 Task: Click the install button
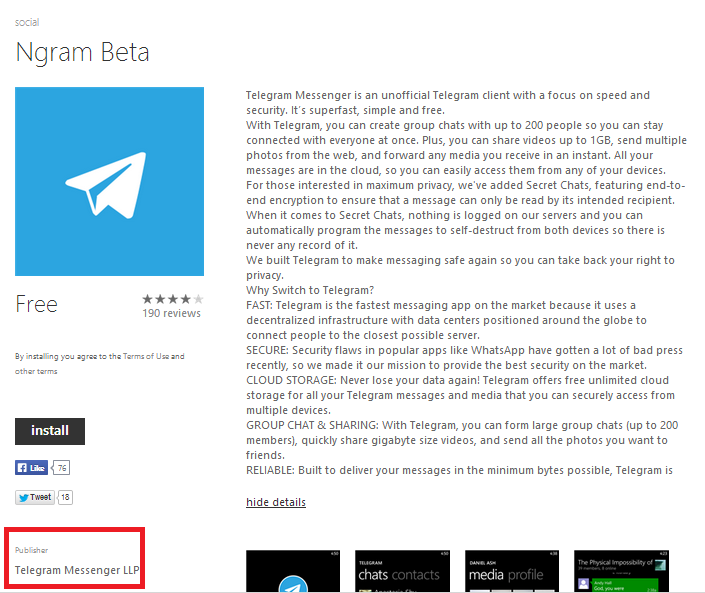[50, 431]
